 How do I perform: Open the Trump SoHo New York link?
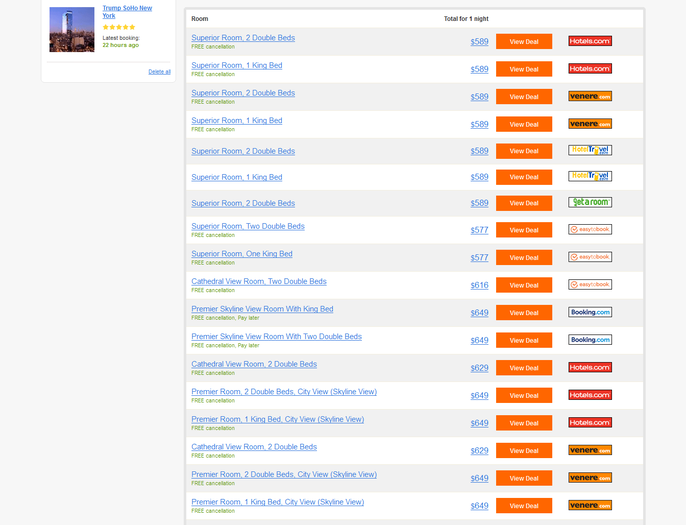[127, 12]
